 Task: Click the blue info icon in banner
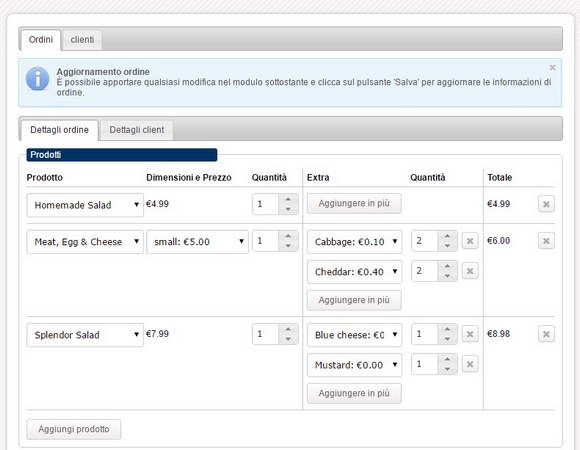[x=37, y=79]
